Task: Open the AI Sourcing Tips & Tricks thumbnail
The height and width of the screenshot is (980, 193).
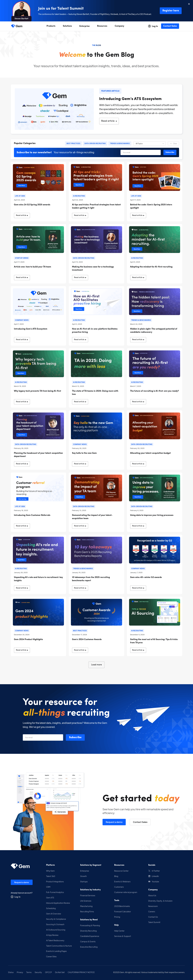Action: point(155,612)
